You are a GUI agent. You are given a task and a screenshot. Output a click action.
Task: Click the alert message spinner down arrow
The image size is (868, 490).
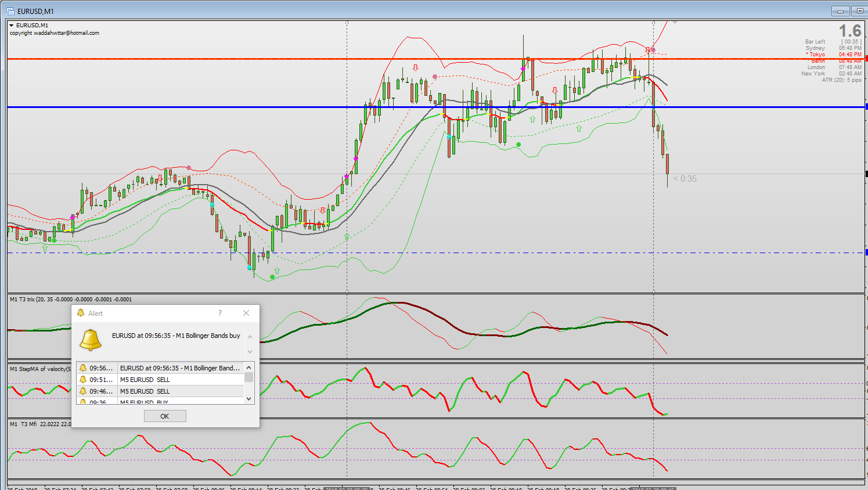(250, 351)
